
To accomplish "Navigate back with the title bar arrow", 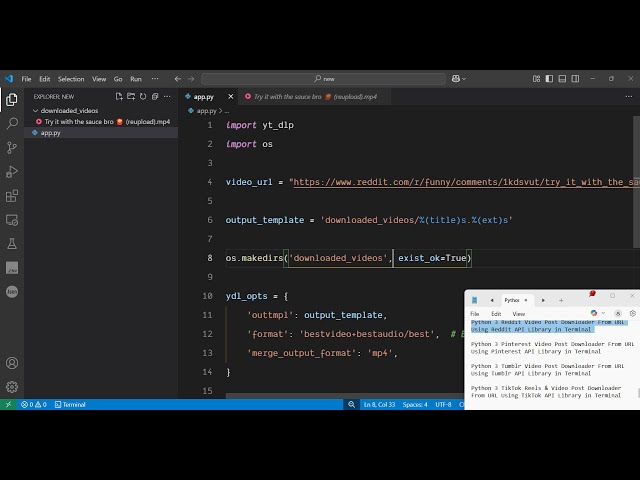I will pyautogui.click(x=178, y=79).
